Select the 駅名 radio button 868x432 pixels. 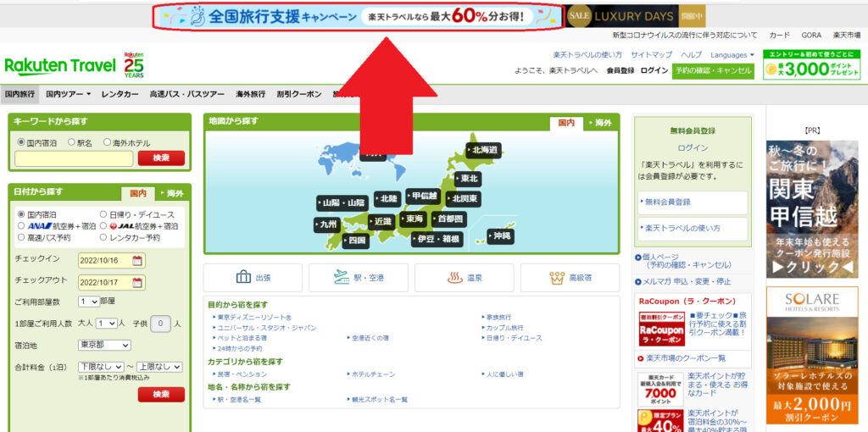click(71, 142)
